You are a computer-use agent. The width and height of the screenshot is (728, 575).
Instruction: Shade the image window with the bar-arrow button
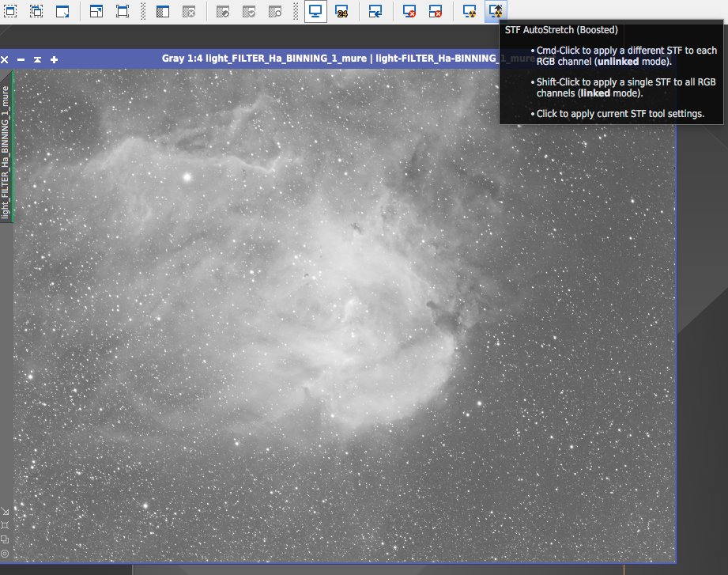coord(38,59)
